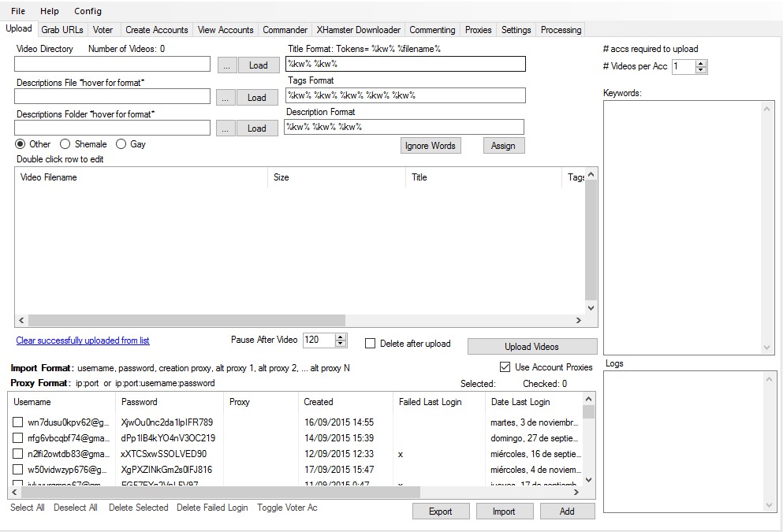Sort video list by Size column

(337, 177)
